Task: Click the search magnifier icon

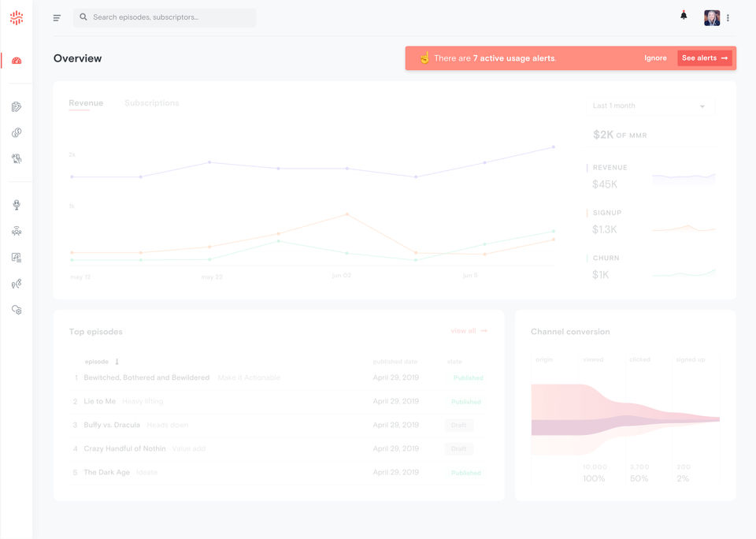Action: 83,17
